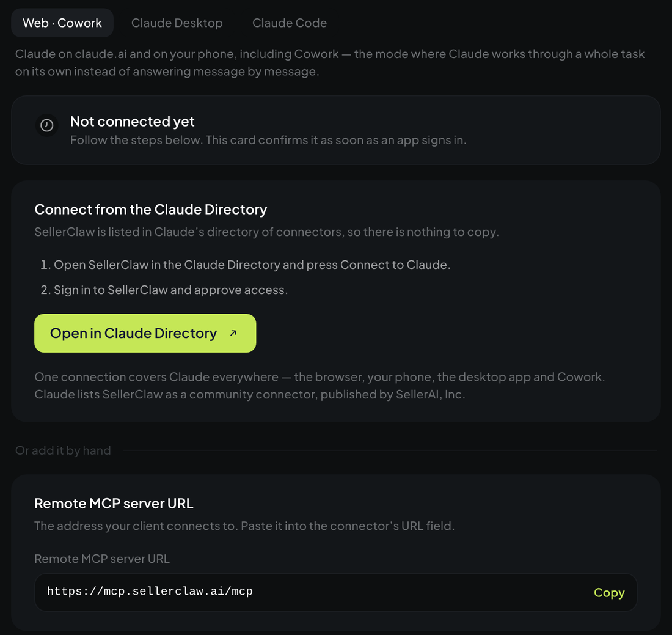Copy the remote MCP server URL
Viewport: 672px width, 635px height.
609,593
